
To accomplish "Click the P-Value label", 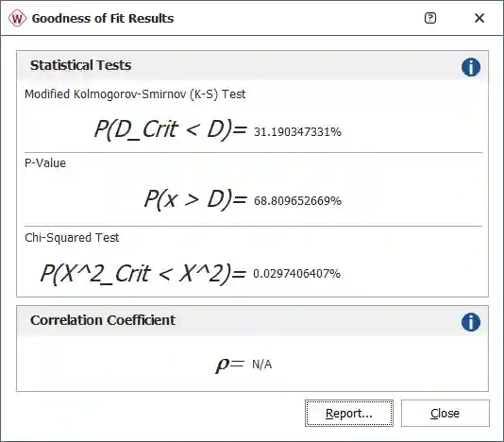I will [45, 163].
